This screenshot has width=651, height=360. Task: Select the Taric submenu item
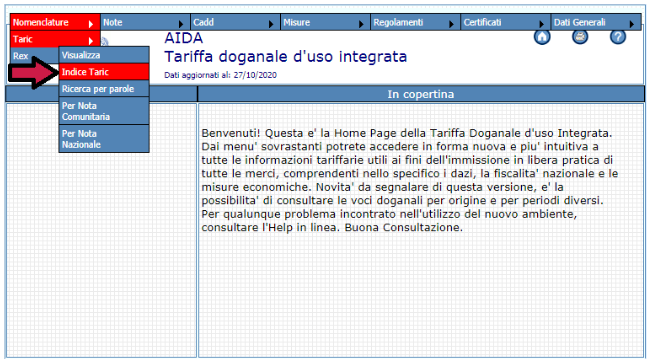click(x=55, y=39)
